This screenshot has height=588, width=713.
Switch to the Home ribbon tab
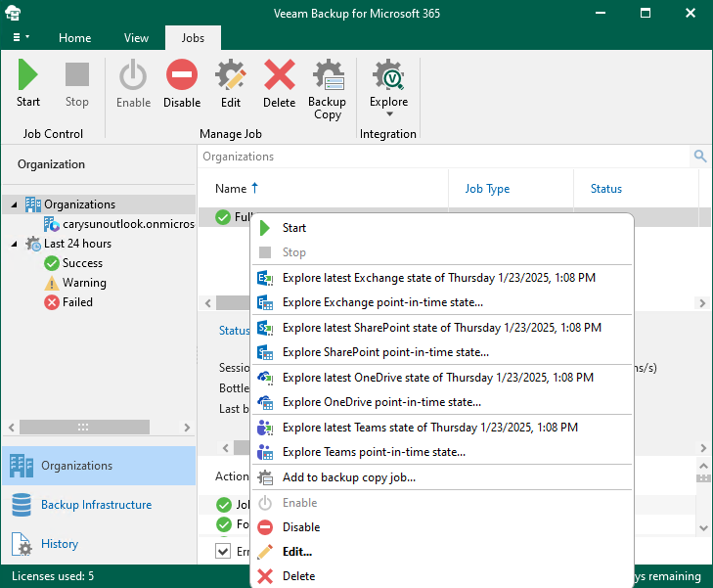[74, 38]
